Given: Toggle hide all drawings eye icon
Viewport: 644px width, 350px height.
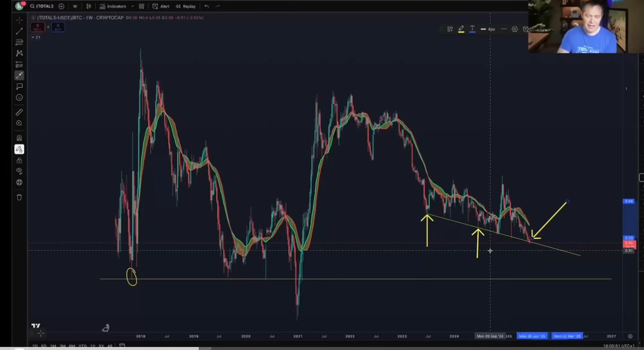Looking at the screenshot, I should (19, 171).
